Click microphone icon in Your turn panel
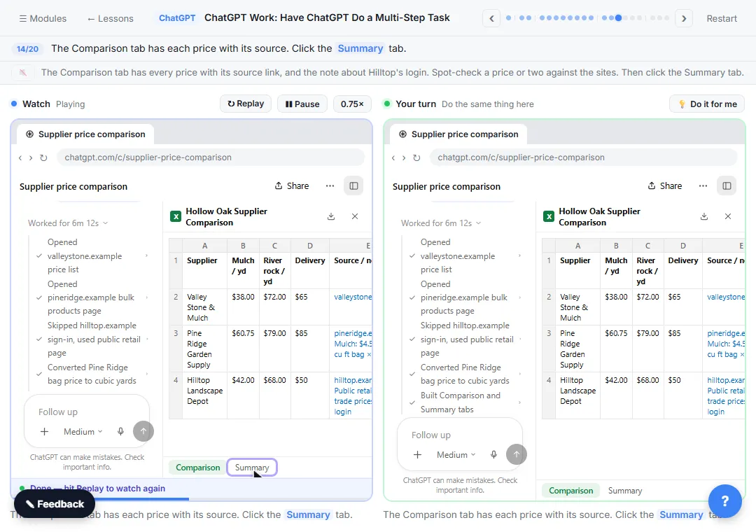The height and width of the screenshot is (532, 756). click(x=493, y=455)
